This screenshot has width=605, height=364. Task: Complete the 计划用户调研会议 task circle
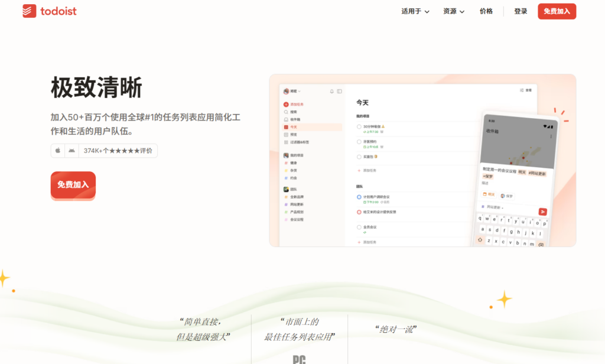point(358,197)
